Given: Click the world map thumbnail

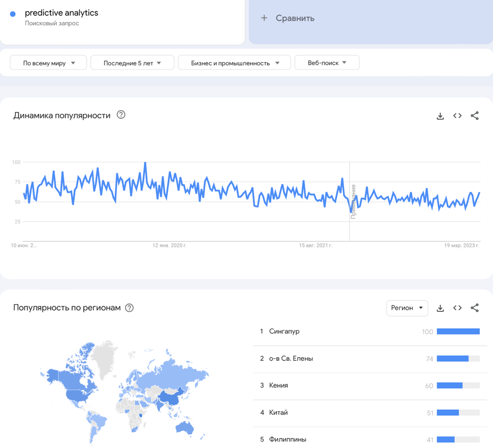Looking at the screenshot, I should pos(125,391).
